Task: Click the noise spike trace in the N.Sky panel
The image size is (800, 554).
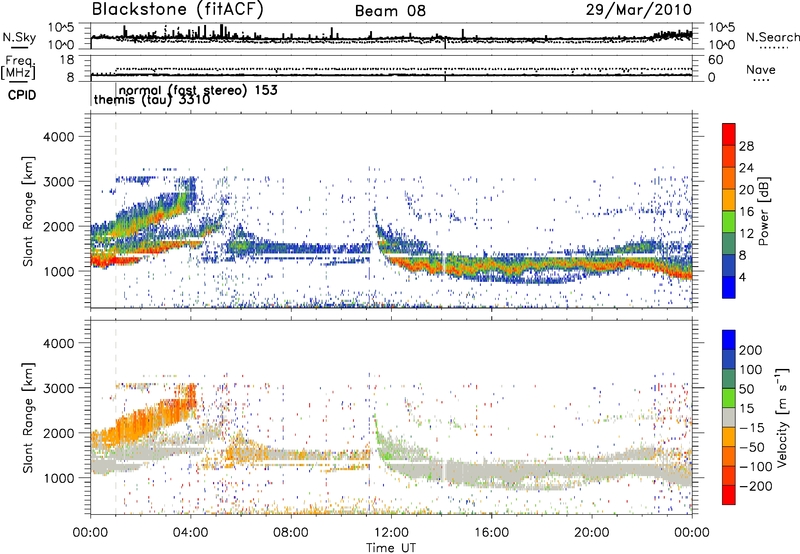Action: pyautogui.click(x=391, y=36)
